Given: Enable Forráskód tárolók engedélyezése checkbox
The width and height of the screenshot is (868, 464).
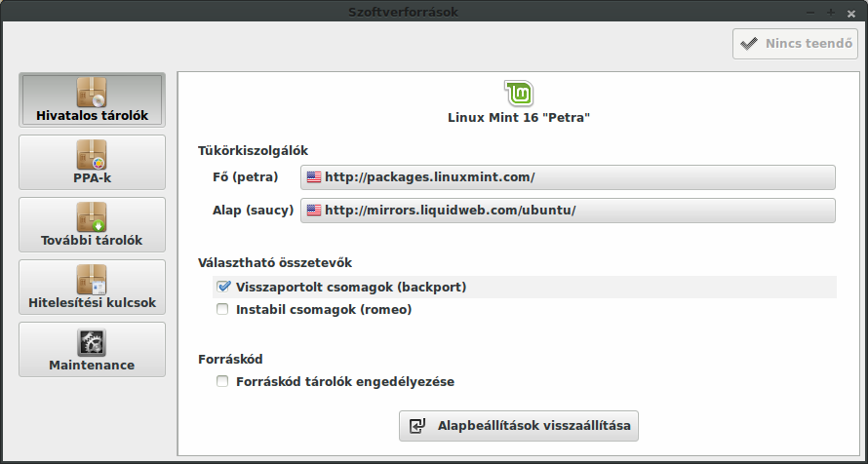Looking at the screenshot, I should coord(222,381).
